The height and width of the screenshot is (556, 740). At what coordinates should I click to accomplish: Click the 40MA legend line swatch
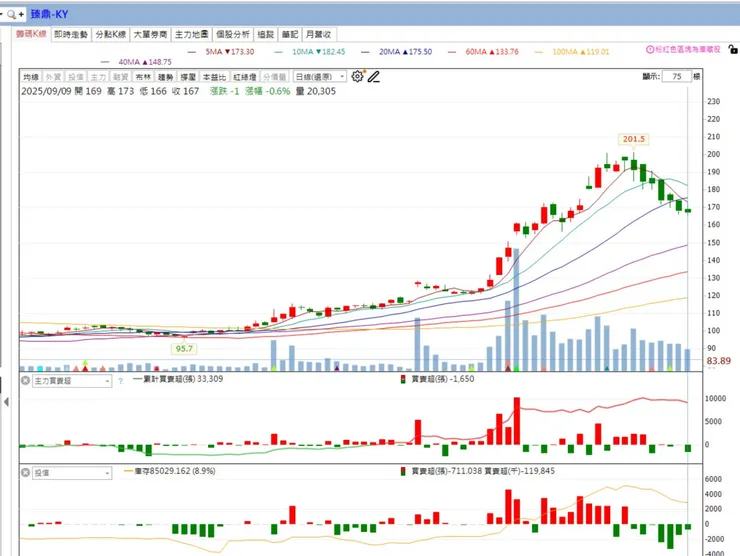pos(105,62)
